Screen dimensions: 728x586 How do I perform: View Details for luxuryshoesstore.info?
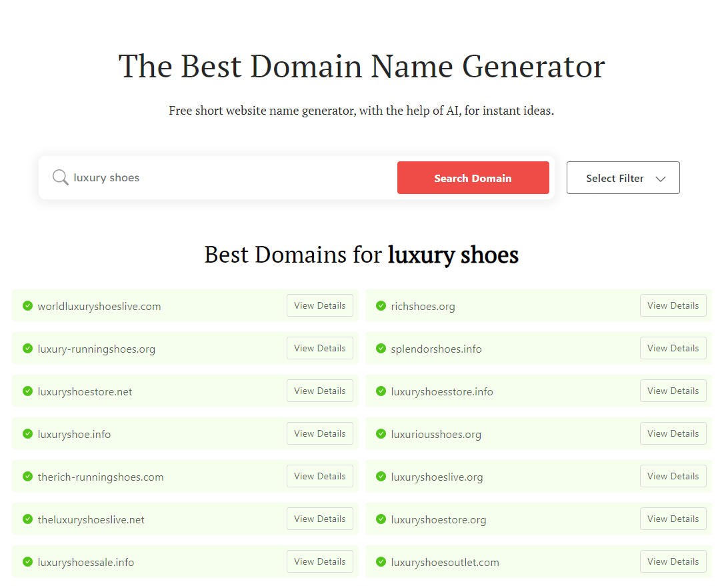pos(673,391)
